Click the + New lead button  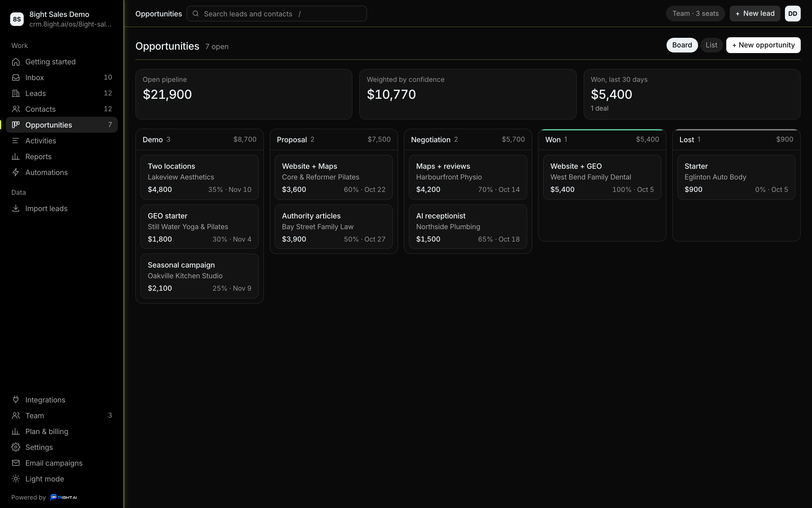coord(754,14)
